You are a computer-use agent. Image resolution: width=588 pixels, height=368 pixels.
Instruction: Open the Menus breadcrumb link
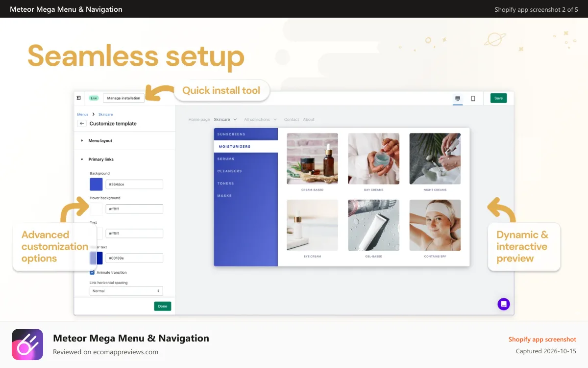83,114
